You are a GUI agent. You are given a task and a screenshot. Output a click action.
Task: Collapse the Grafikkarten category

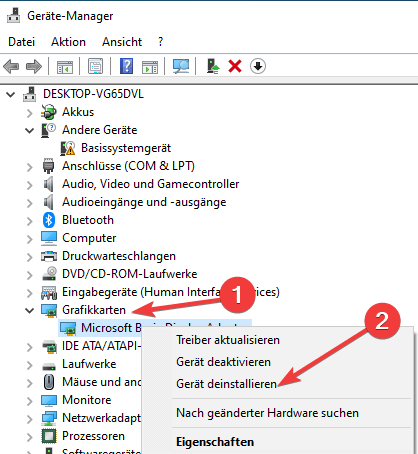pos(30,310)
